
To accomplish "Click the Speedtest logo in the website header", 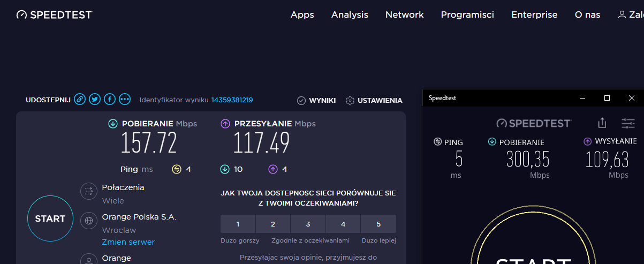I will [x=54, y=15].
